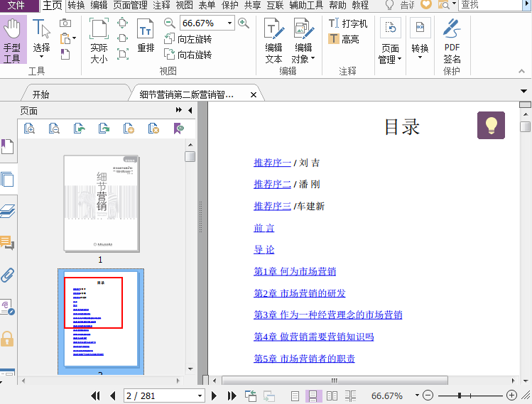The width and height of the screenshot is (532, 404).
Task: Open the zoom percentage dropdown in ribbon
Action: [229, 23]
